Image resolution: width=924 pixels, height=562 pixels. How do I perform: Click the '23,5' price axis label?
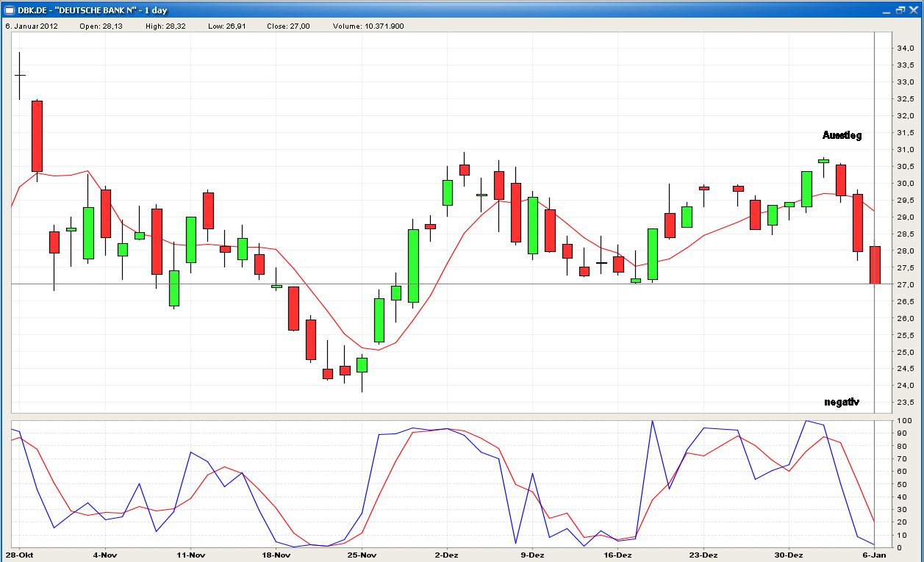[x=905, y=403]
